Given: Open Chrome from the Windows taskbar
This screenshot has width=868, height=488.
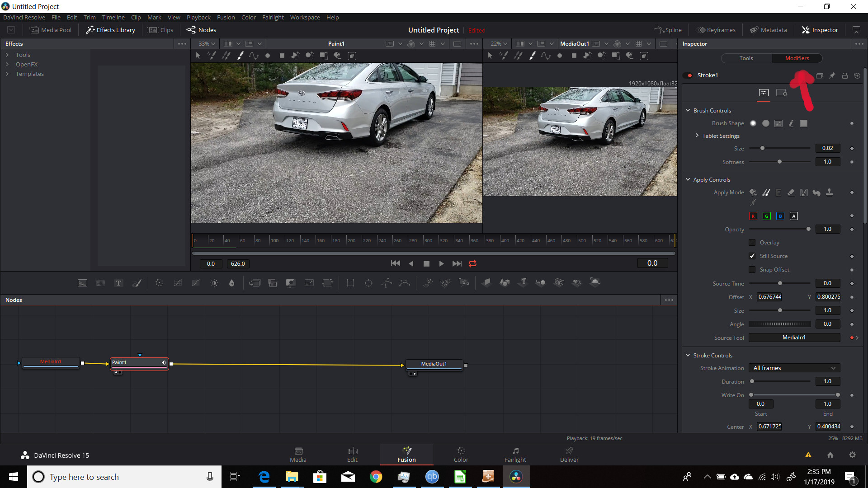Looking at the screenshot, I should tap(376, 477).
